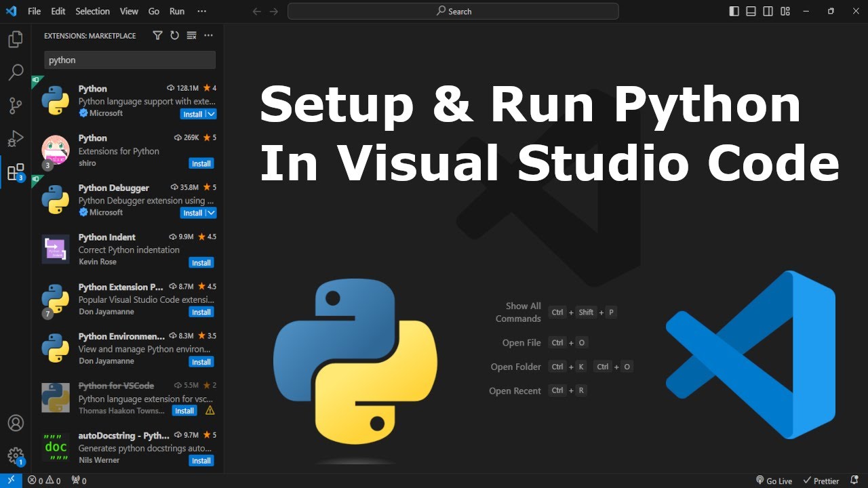Filter extensions with the funnel icon
Image resolution: width=868 pixels, height=488 pixels.
(157, 35)
